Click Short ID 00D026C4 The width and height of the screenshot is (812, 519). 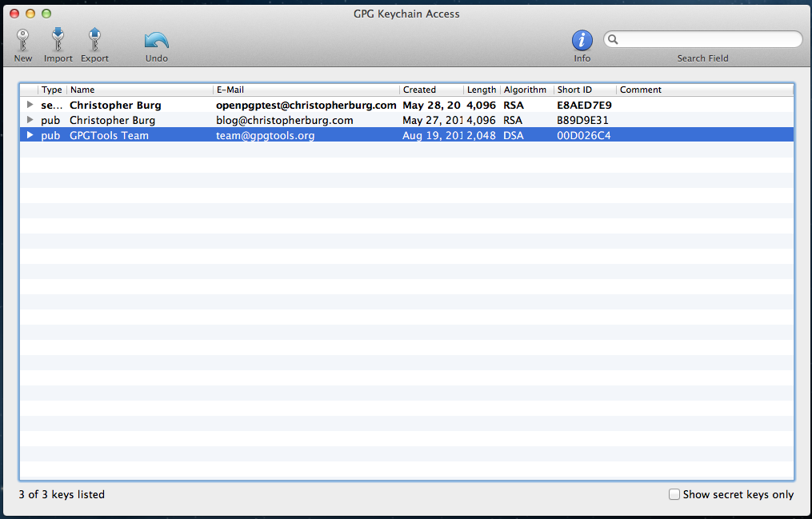584,136
